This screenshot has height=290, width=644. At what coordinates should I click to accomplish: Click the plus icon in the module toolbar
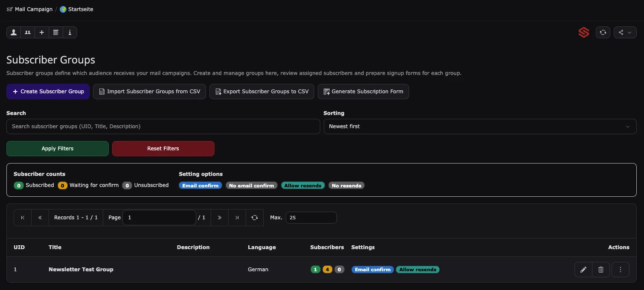[x=42, y=32]
